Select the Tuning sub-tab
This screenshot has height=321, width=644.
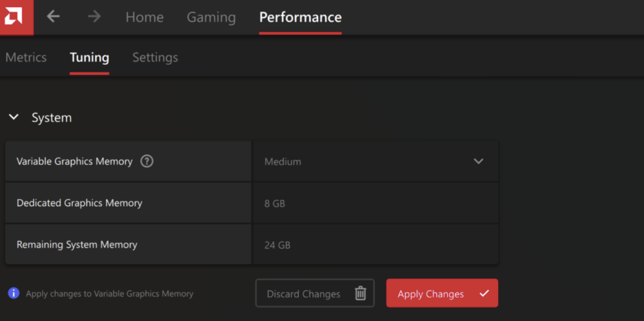[x=90, y=57]
